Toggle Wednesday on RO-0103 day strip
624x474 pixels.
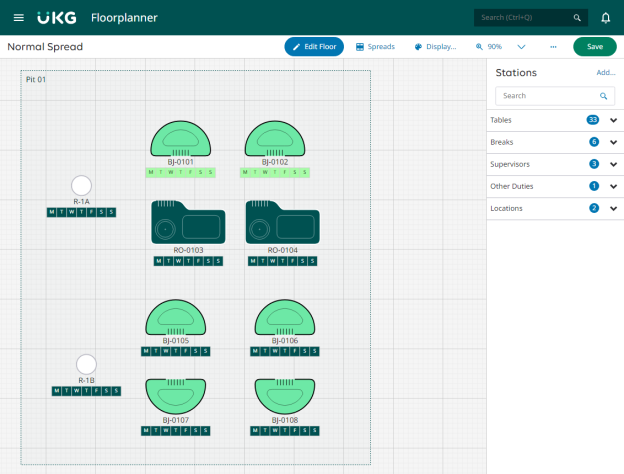[x=179, y=261]
